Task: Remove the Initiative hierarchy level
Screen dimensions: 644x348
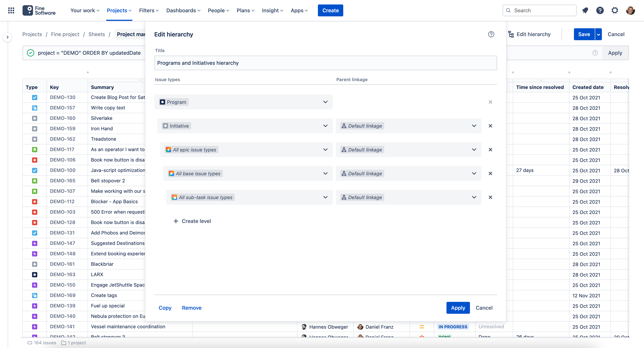Action: [490, 126]
